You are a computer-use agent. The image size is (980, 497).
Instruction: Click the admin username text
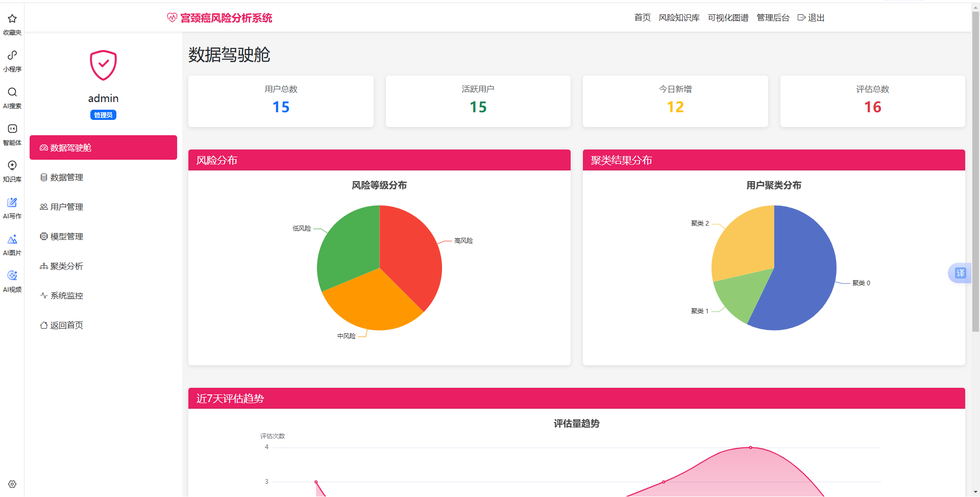pyautogui.click(x=103, y=98)
